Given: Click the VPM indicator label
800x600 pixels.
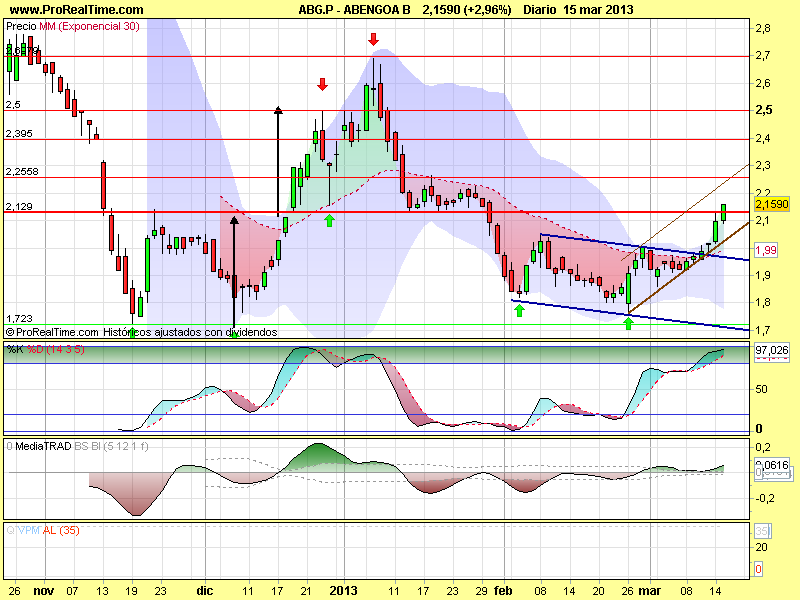Looking at the screenshot, I should point(29,531).
